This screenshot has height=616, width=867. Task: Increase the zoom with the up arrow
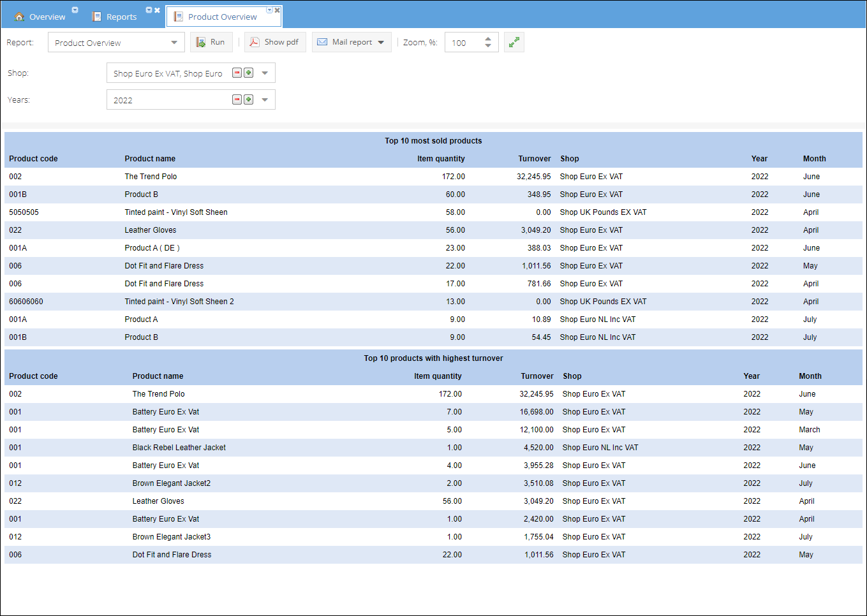click(488, 38)
